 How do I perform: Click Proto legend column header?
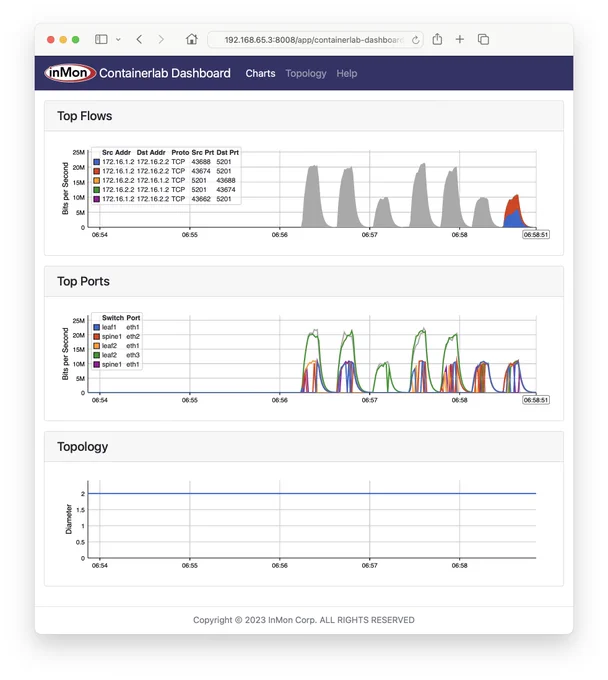click(x=180, y=153)
